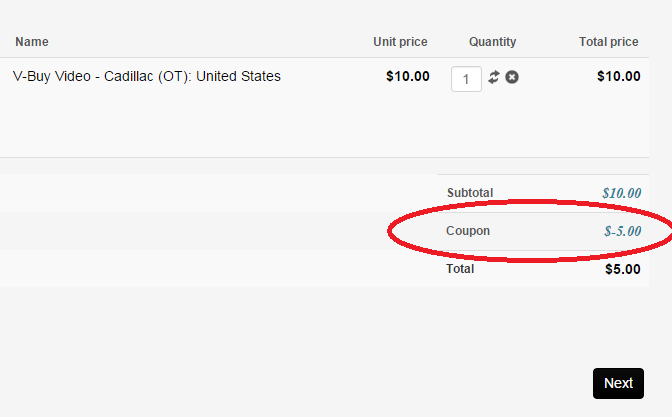Remove the V-Buy Video item from cart
Screen dimensions: 672x417
pyautogui.click(x=512, y=77)
